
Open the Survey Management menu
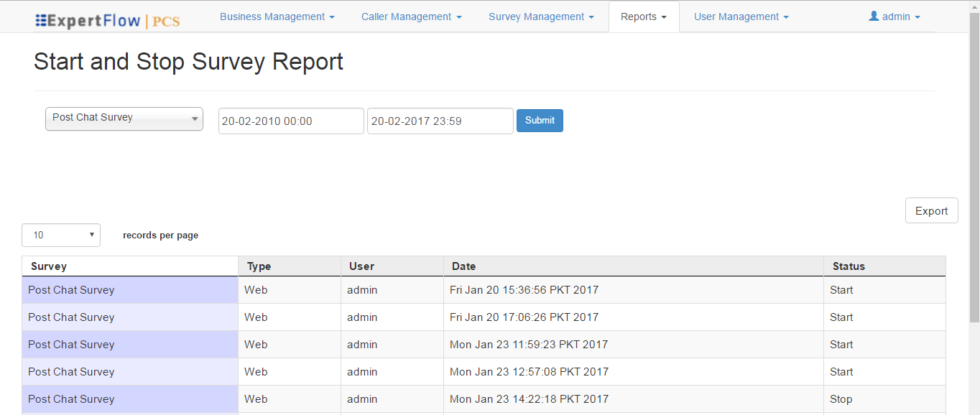[540, 16]
